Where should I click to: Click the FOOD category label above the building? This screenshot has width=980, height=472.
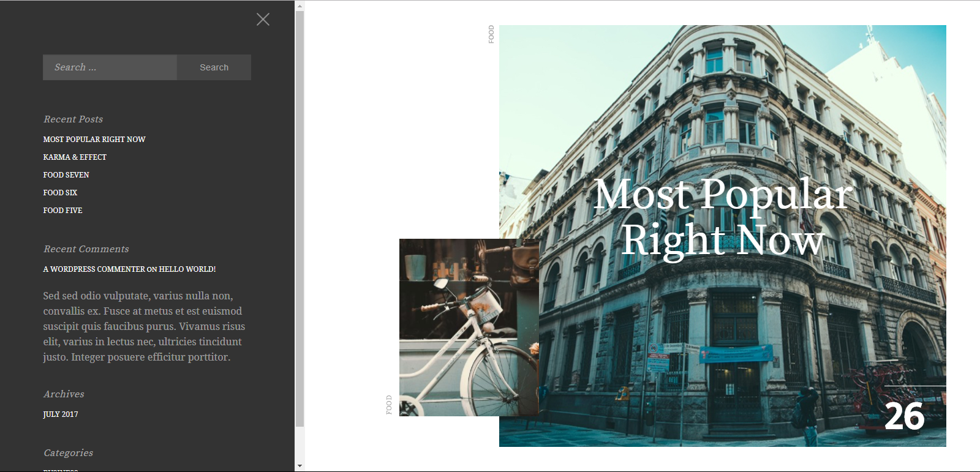pyautogui.click(x=491, y=34)
